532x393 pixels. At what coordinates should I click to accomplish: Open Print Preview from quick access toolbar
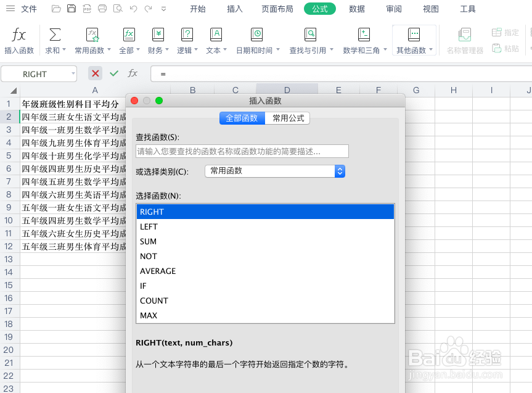pos(117,8)
